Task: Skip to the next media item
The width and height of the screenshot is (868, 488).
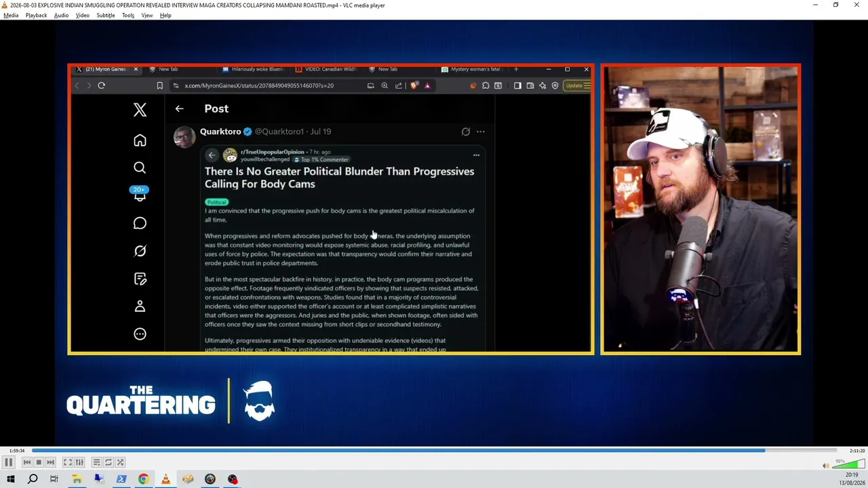Action: [x=50, y=462]
